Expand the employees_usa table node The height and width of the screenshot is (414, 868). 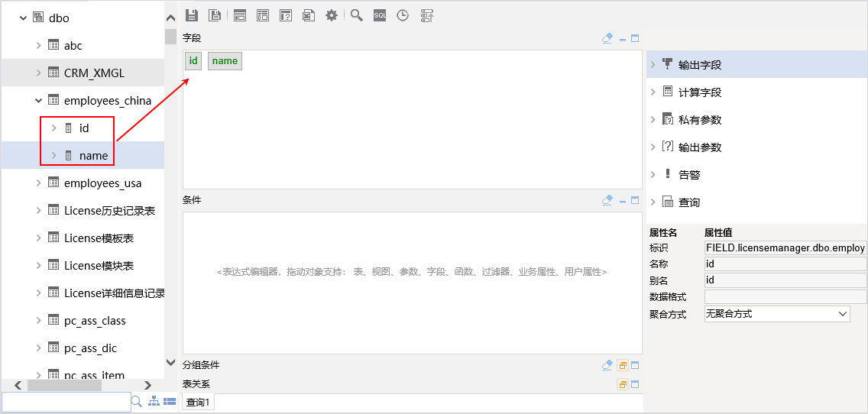(39, 183)
